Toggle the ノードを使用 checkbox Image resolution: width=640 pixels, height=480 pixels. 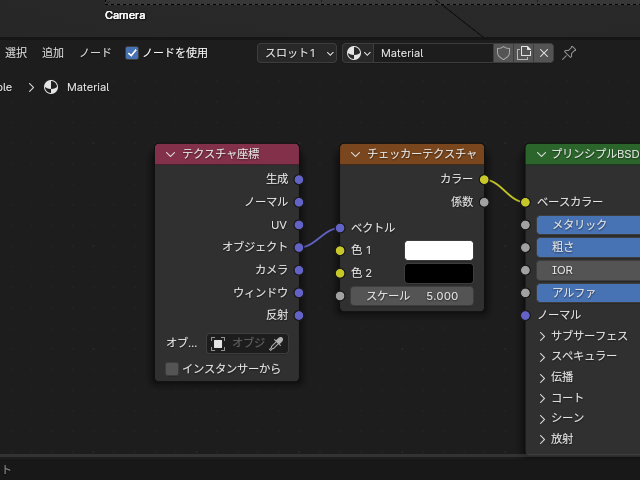(132, 53)
